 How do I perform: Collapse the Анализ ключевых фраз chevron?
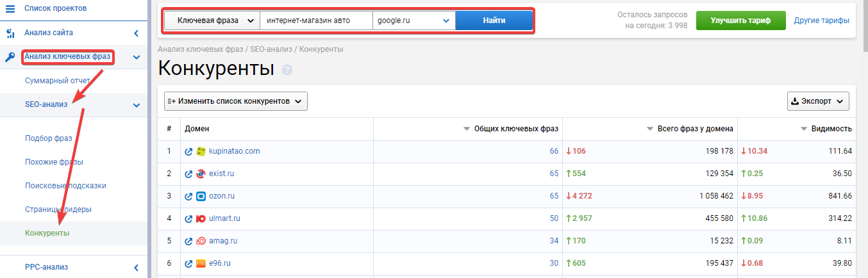click(136, 57)
